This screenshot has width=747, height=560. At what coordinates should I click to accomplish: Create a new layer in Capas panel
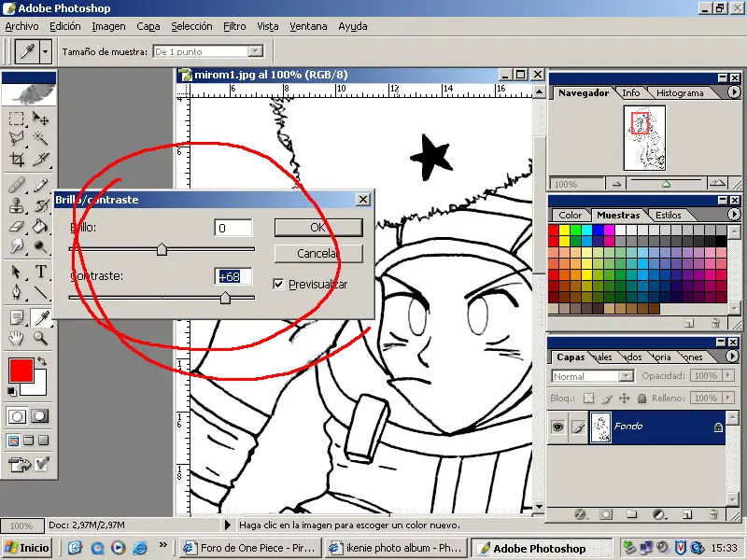point(687,515)
